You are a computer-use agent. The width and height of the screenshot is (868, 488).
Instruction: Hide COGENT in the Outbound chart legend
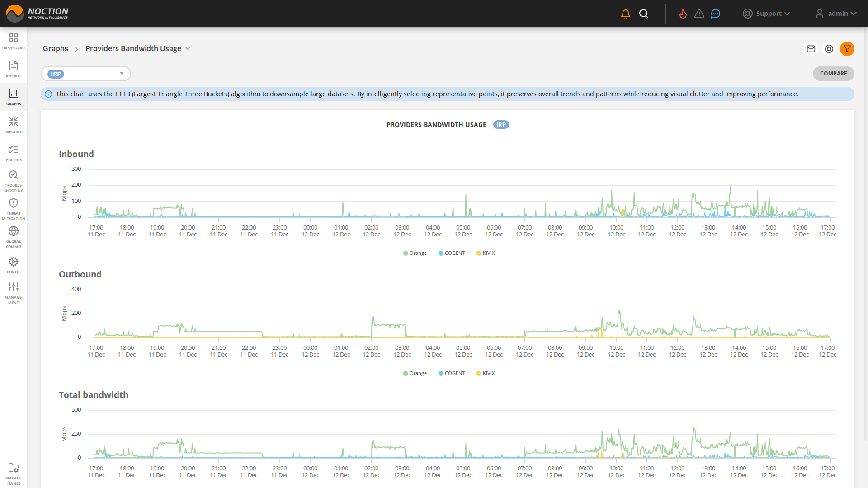(x=451, y=373)
